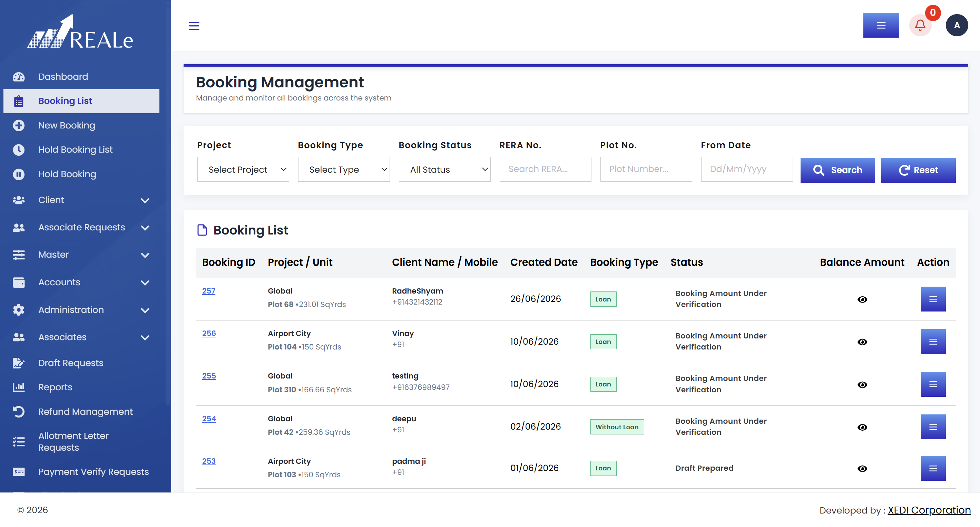Click the Hold Booking pause icon
The width and height of the screenshot is (980, 527).
pos(19,174)
